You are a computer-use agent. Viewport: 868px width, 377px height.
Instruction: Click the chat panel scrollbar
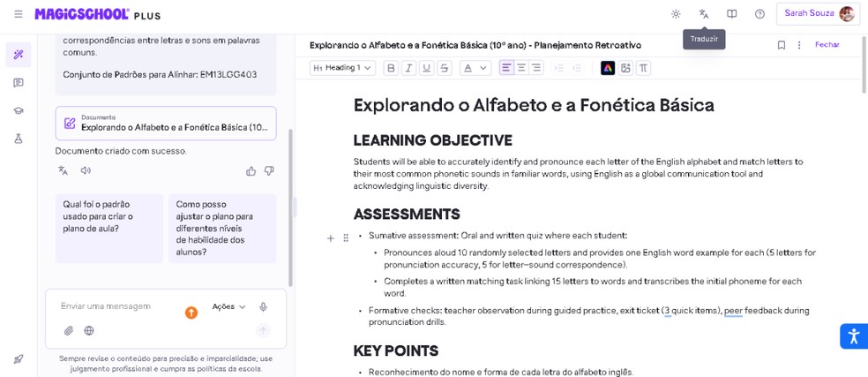290,207
